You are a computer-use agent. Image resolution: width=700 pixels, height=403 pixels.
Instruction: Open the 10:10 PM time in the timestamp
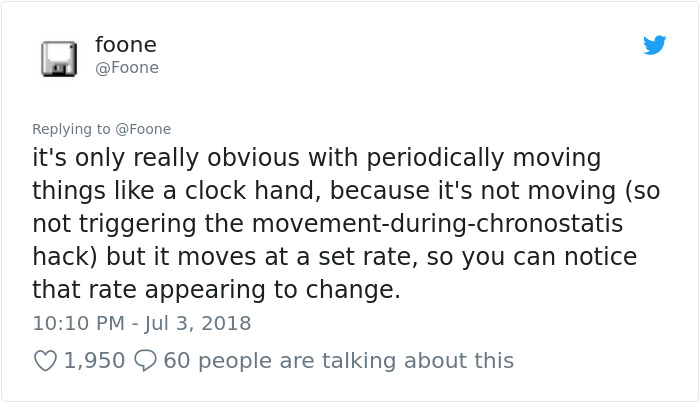tap(79, 323)
